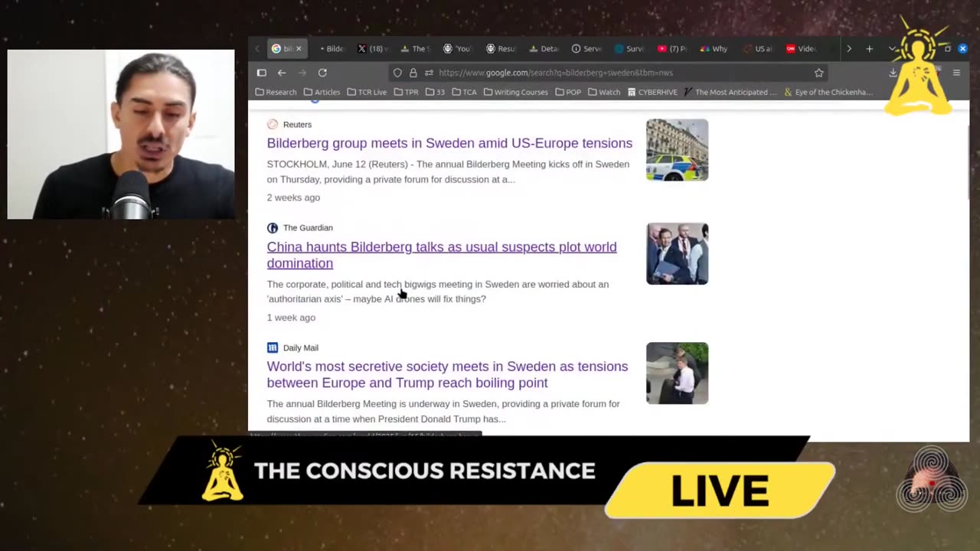Click 'The Guardian' source name text

(308, 227)
